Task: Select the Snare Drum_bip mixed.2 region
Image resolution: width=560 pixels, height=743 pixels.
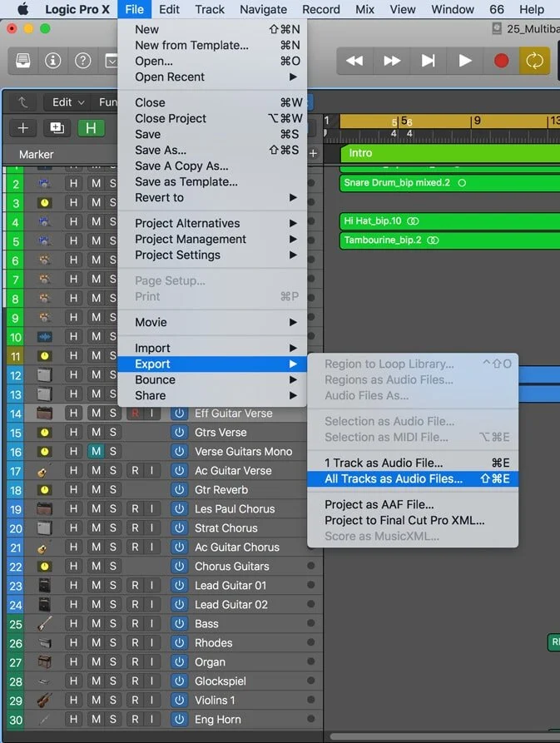Action: click(449, 183)
